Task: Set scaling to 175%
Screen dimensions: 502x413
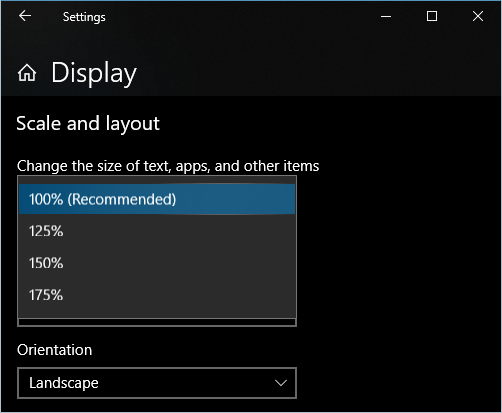Action: 157,295
